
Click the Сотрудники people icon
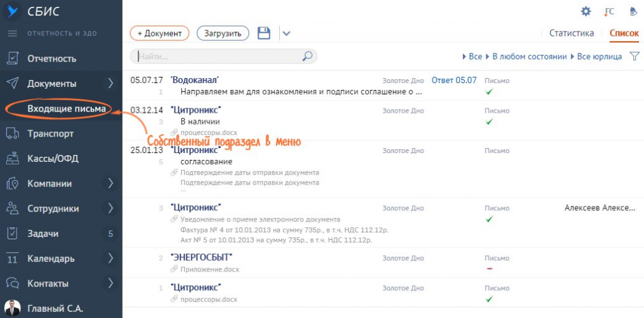pyautogui.click(x=13, y=208)
